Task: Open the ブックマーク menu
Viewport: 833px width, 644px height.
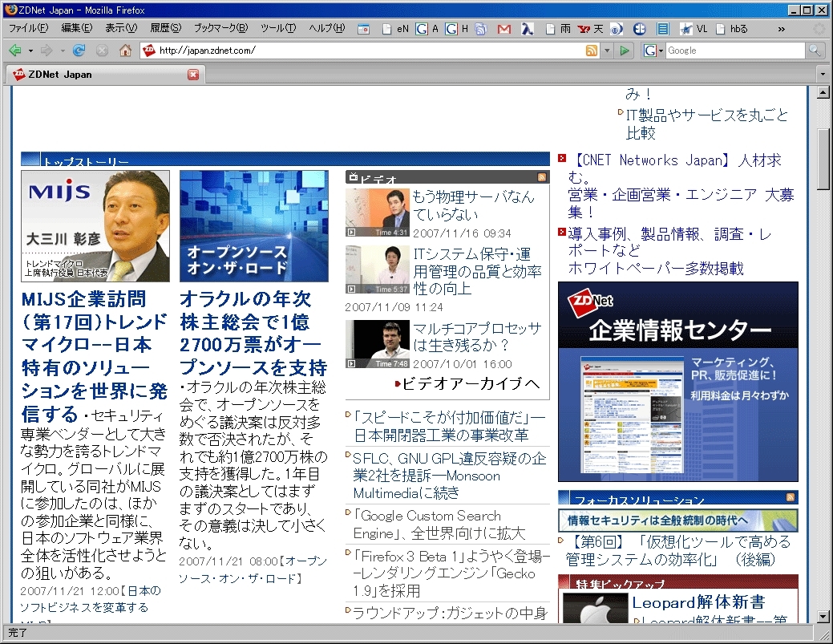Action: (x=220, y=28)
